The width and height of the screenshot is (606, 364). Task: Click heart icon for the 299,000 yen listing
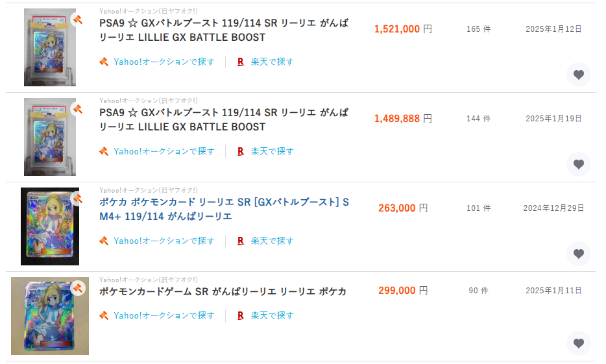click(578, 343)
